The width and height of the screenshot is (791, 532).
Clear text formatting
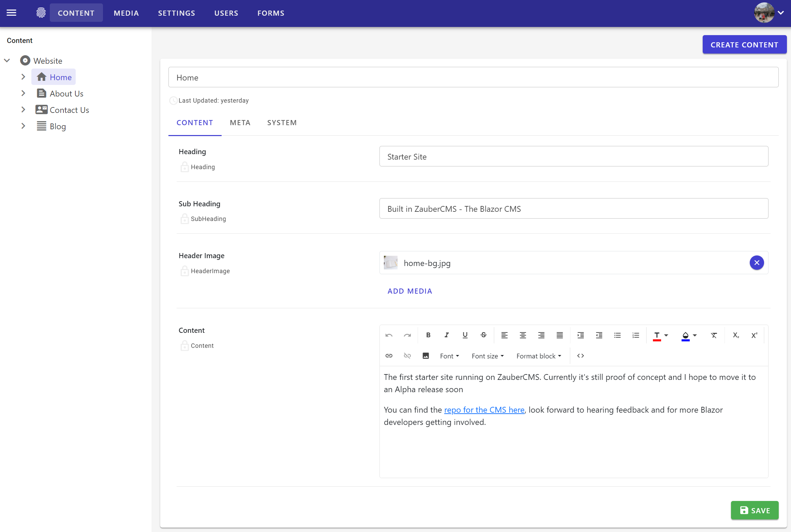(x=714, y=335)
